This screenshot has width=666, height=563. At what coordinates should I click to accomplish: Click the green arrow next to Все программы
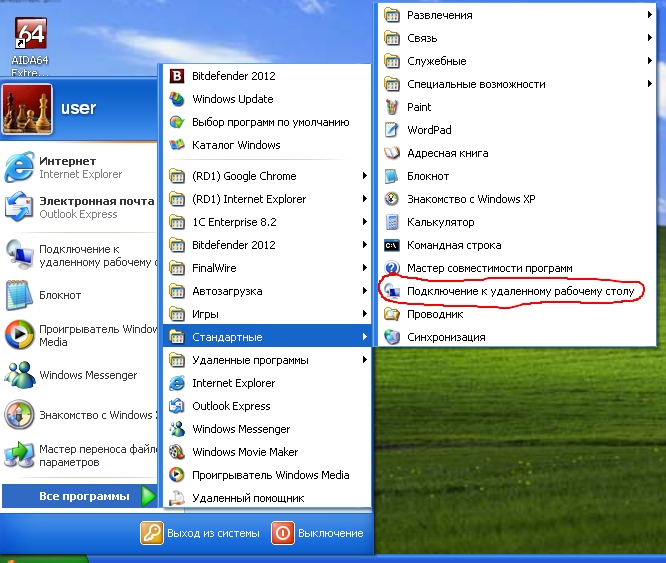coord(148,496)
